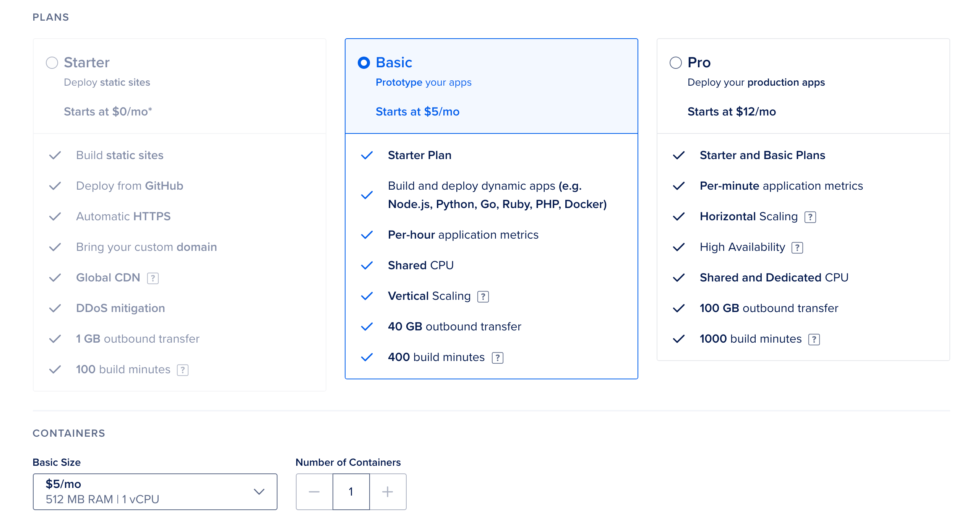Click checkmark beside Deploy from GitHub
The image size is (980, 530).
[55, 186]
